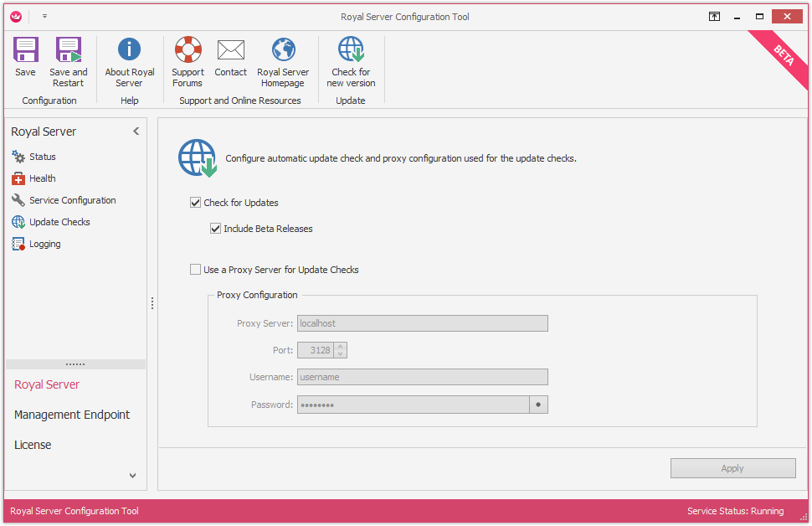Viewport: 812px width, 526px height.
Task: Open About Royal Server info
Action: click(129, 51)
